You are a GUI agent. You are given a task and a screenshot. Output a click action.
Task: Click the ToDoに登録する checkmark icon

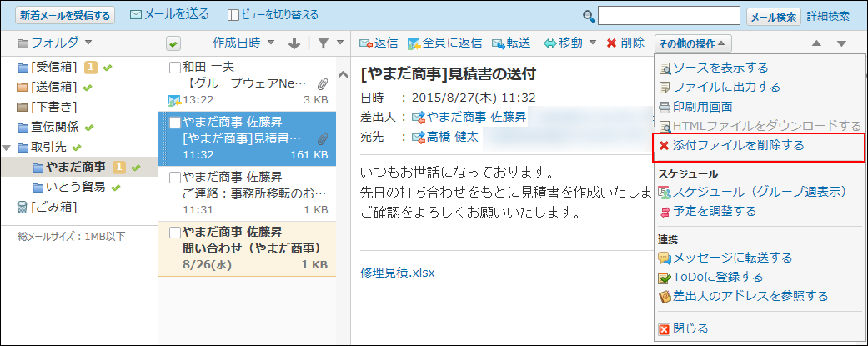(665, 278)
